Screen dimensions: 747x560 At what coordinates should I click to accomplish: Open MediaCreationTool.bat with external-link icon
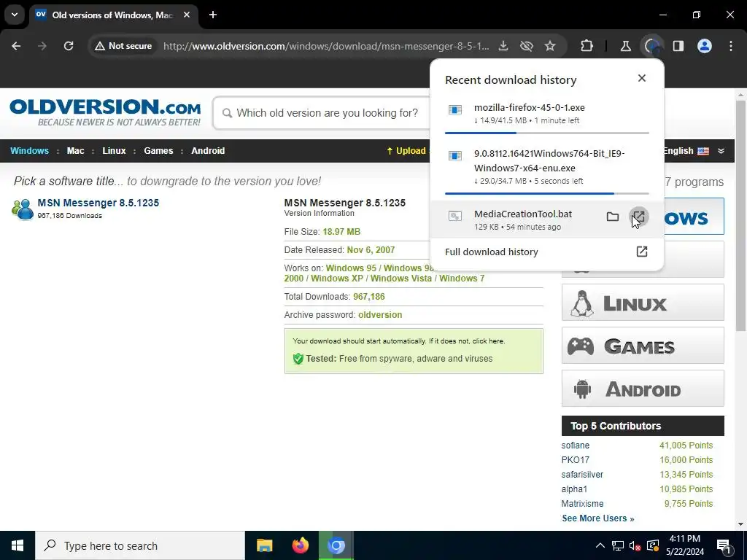click(x=638, y=217)
